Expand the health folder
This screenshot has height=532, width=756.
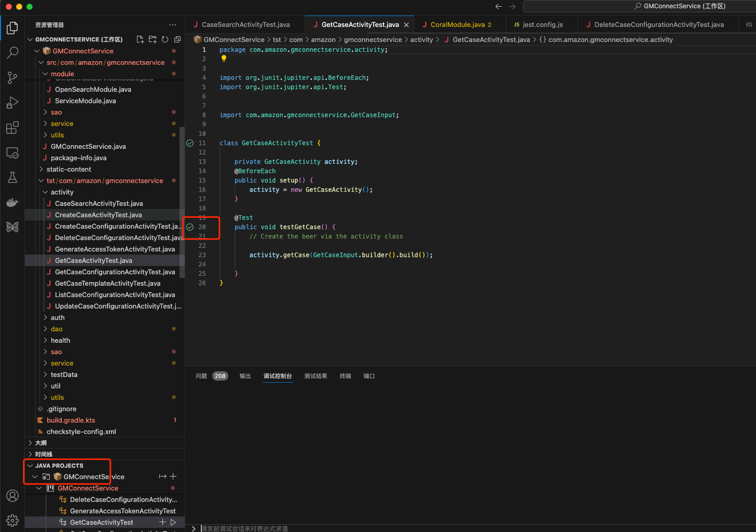45,340
